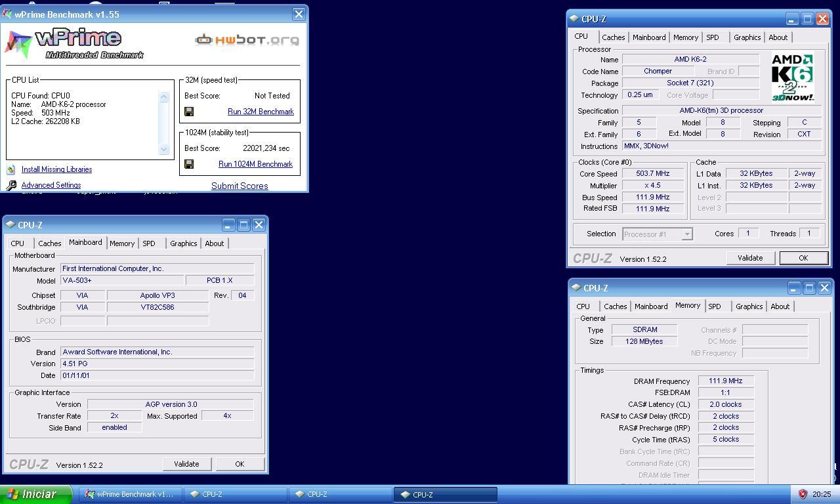Image resolution: width=840 pixels, height=504 pixels.
Task: Switch to Mainboard tab in CPU-Z CPU window
Action: 649,37
